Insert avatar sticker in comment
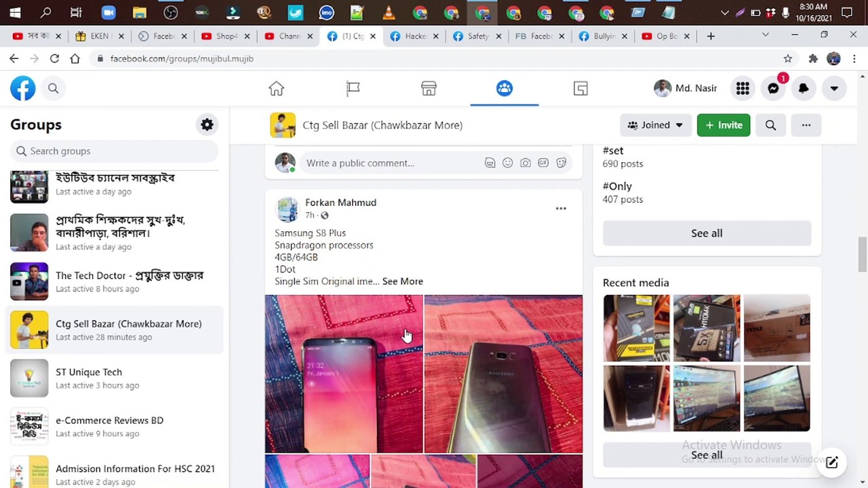868x488 pixels. (490, 163)
